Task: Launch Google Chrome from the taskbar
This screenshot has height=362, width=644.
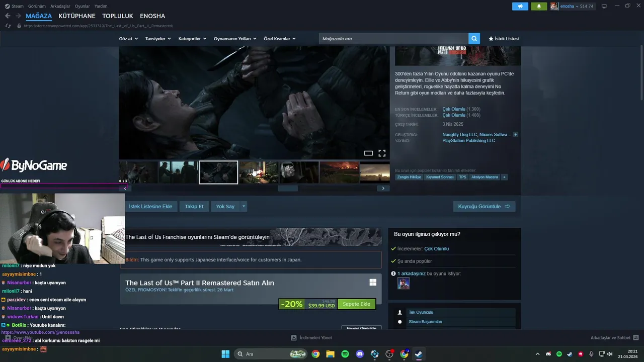Action: click(x=315, y=354)
